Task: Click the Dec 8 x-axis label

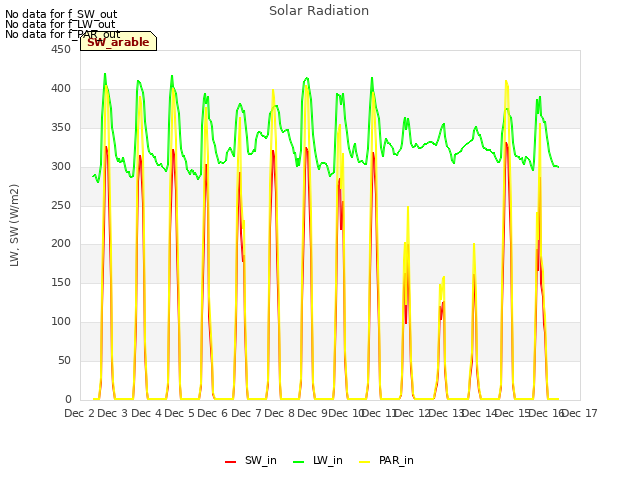Action: click(279, 413)
